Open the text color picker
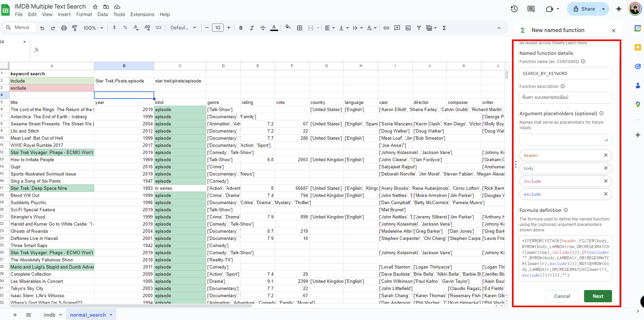644x320 pixels. click(x=274, y=28)
